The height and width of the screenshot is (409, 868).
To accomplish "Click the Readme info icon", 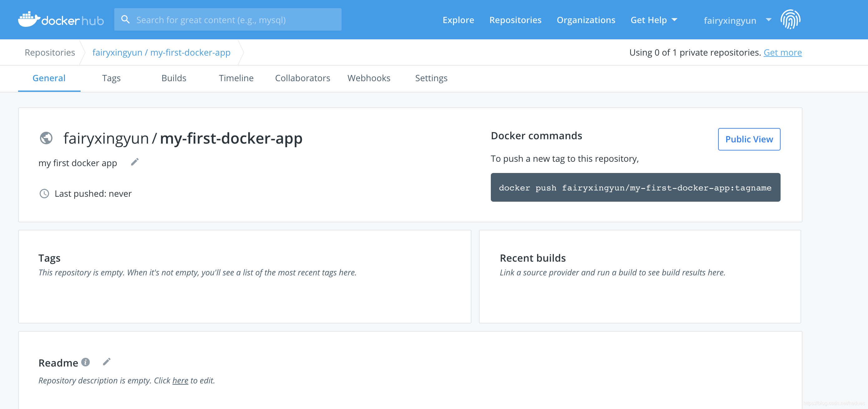I will coord(86,362).
